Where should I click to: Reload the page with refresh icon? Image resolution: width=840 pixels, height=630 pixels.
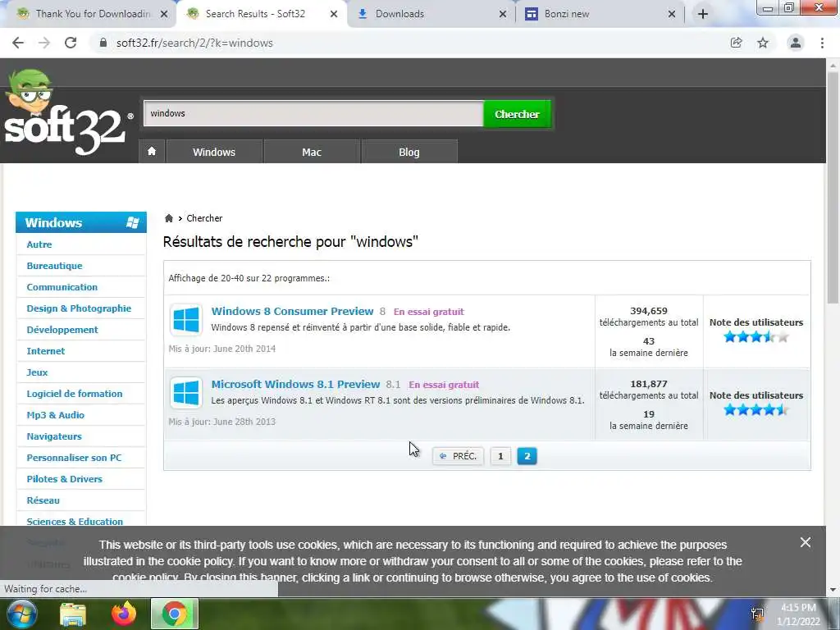[71, 43]
